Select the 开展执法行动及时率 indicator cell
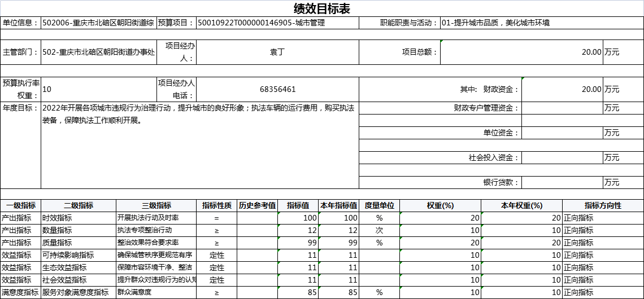 point(156,218)
